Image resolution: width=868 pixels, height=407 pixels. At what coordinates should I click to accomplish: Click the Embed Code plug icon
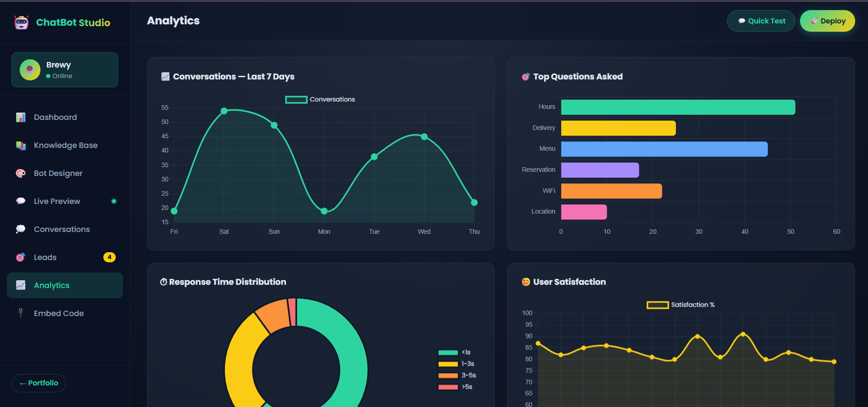click(21, 313)
